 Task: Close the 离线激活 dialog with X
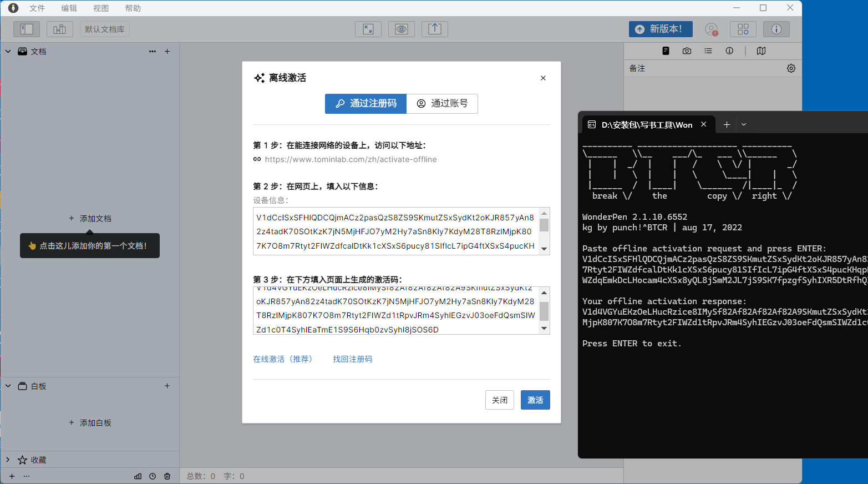click(543, 78)
